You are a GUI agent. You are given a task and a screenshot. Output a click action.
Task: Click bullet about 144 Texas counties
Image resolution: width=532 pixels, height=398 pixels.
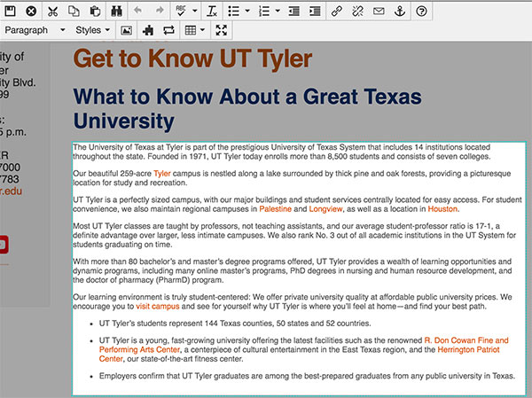(x=235, y=324)
